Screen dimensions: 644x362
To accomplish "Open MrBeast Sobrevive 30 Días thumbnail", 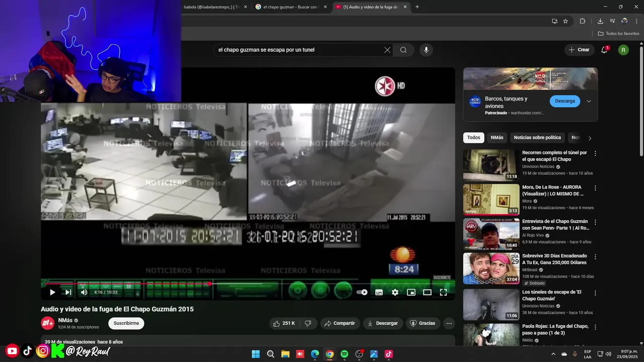I will [x=491, y=268].
